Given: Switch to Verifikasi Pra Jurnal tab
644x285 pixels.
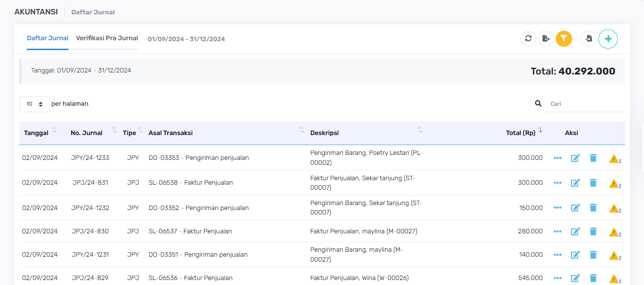Looking at the screenshot, I should click(107, 38).
